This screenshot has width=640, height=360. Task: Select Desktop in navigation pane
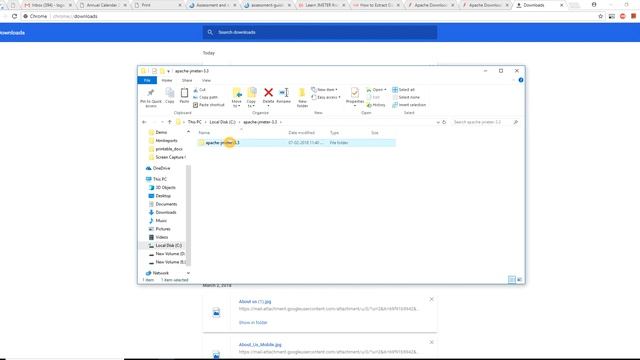click(x=160, y=196)
